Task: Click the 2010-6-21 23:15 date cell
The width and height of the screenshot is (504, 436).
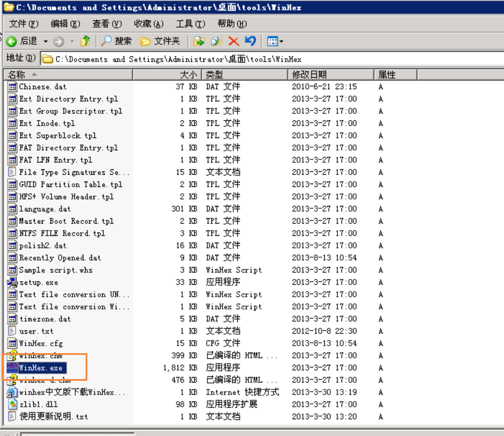Action: [x=324, y=86]
